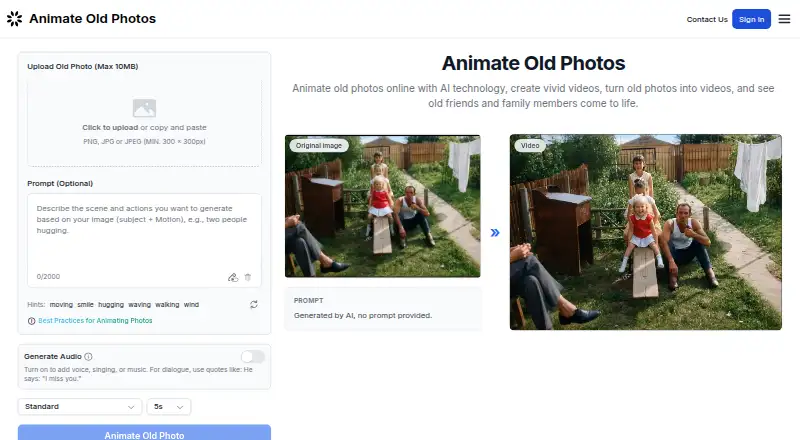800x440 pixels.
Task: Click the double-arrow between the images
Action: [495, 233]
